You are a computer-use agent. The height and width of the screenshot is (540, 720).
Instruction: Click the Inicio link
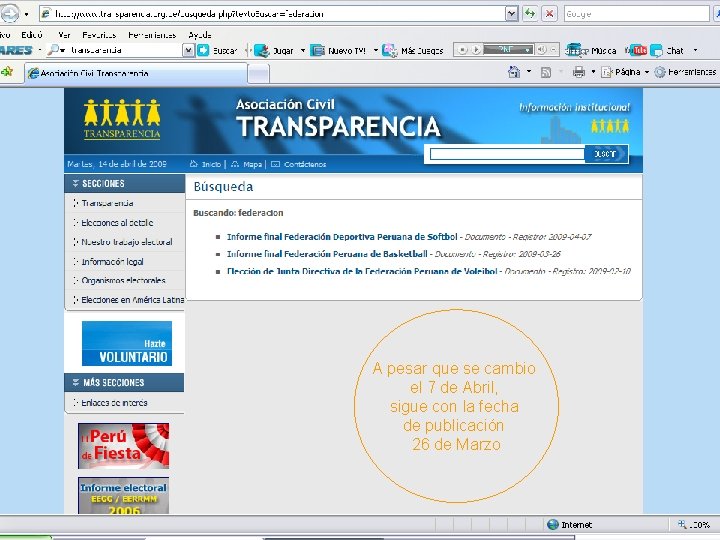206,164
